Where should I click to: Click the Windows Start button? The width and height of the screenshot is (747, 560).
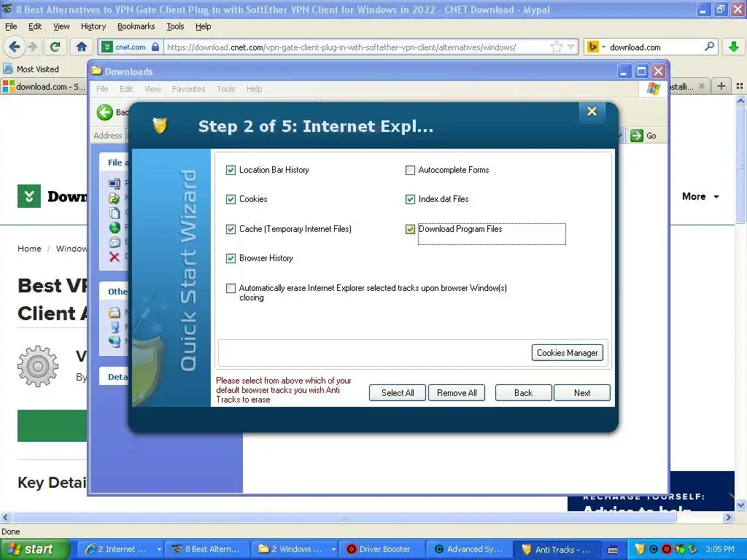click(34, 549)
